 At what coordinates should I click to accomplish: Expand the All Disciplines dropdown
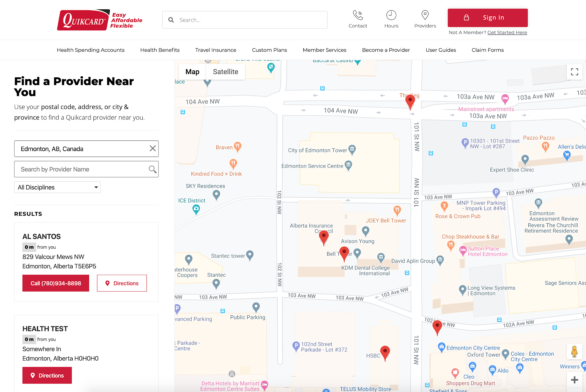point(57,187)
